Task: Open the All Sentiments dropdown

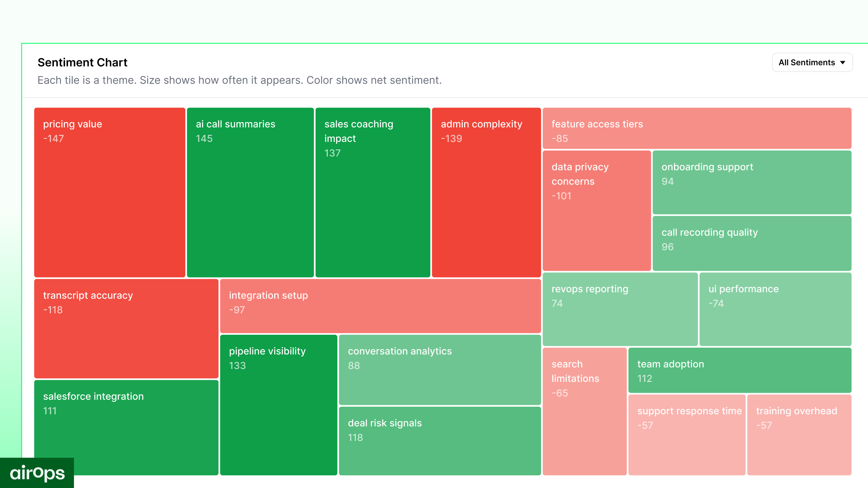Action: (x=811, y=62)
